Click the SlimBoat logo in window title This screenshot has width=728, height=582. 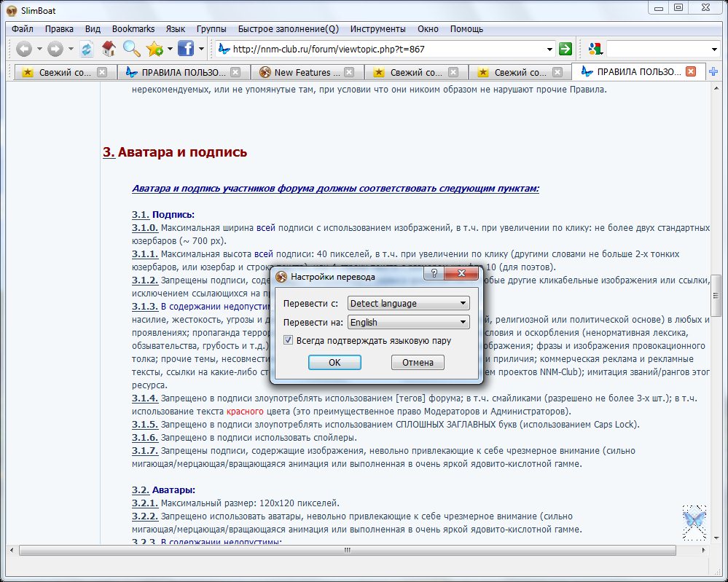(x=12, y=10)
